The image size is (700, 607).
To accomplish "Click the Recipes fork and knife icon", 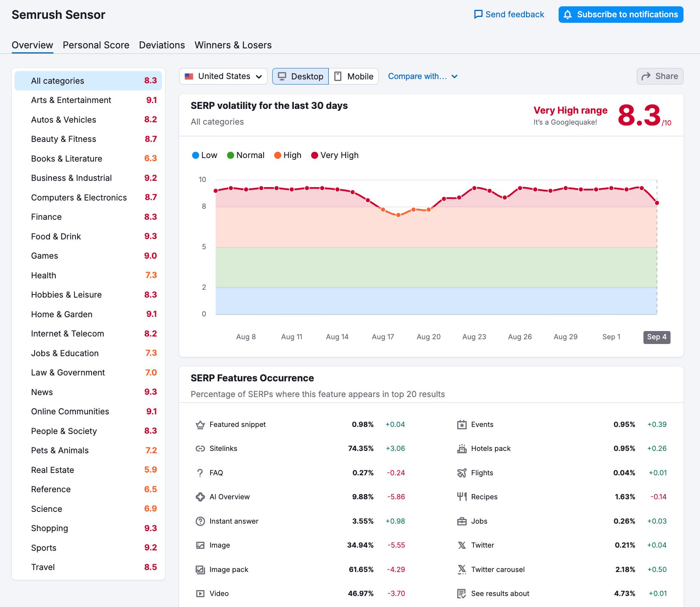I will point(462,497).
